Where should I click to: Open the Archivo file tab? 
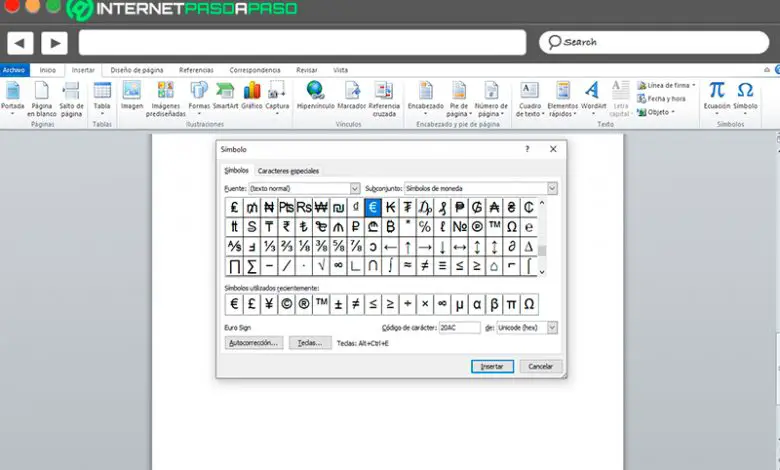point(14,70)
